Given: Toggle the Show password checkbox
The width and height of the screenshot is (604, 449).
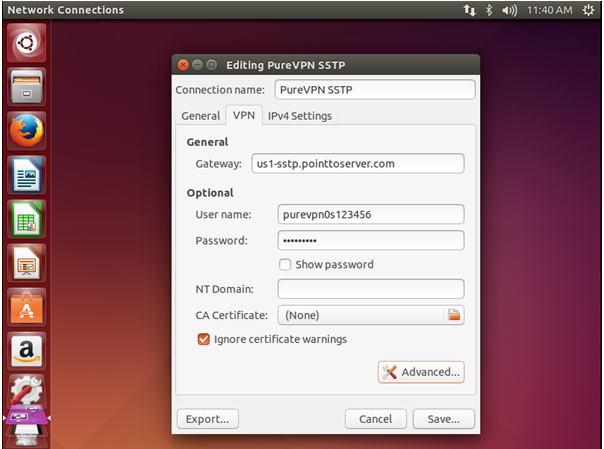Looking at the screenshot, I should (285, 265).
